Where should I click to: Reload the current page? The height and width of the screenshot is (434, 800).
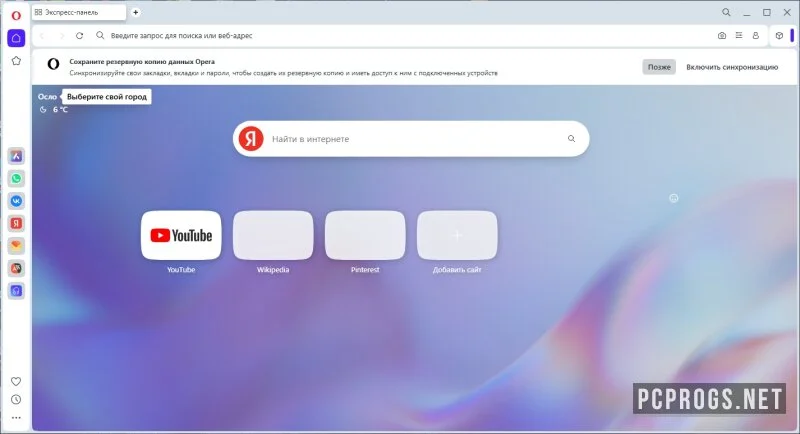pos(80,36)
